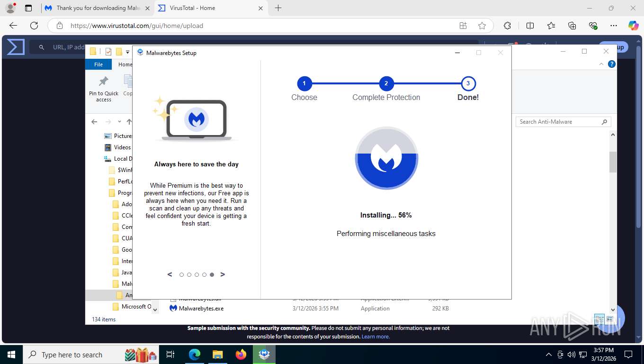Refresh the VirusTotal page
644x364 pixels.
pos(34,26)
